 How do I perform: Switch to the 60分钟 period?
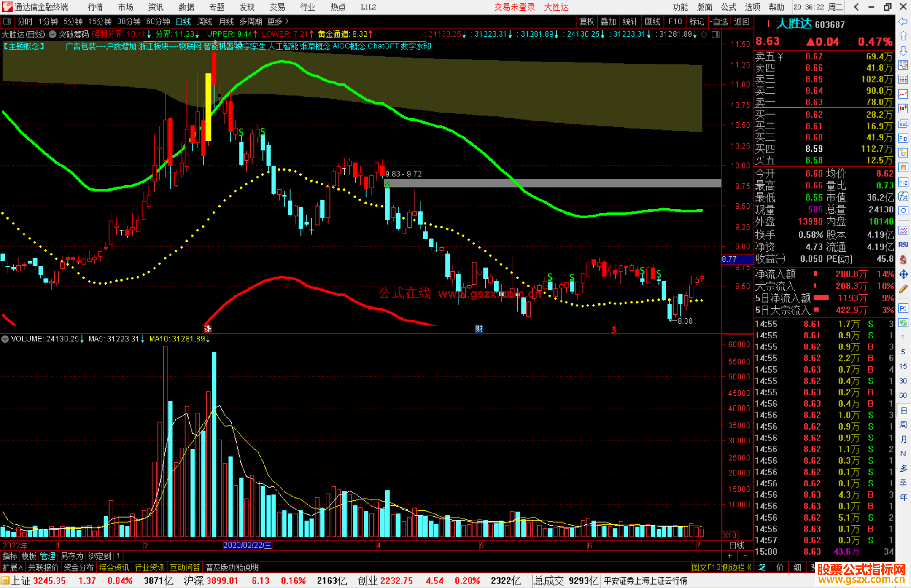click(158, 21)
